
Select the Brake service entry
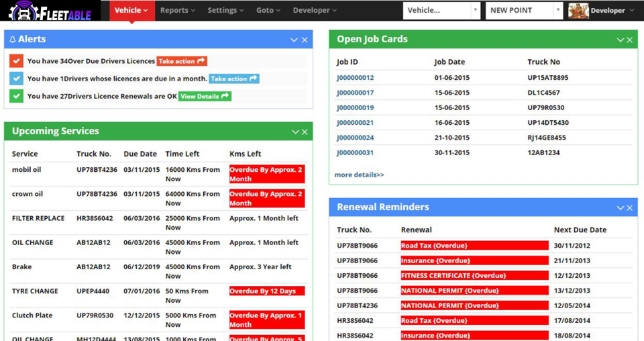(x=21, y=266)
